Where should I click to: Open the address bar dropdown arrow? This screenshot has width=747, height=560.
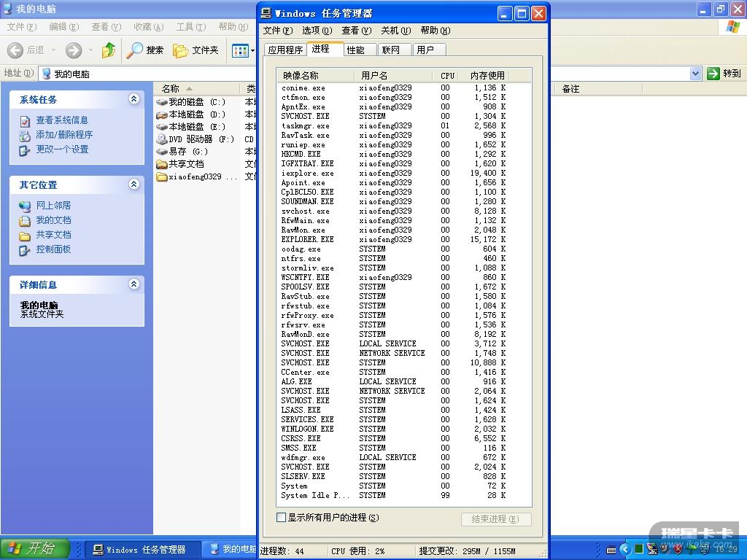click(x=695, y=74)
